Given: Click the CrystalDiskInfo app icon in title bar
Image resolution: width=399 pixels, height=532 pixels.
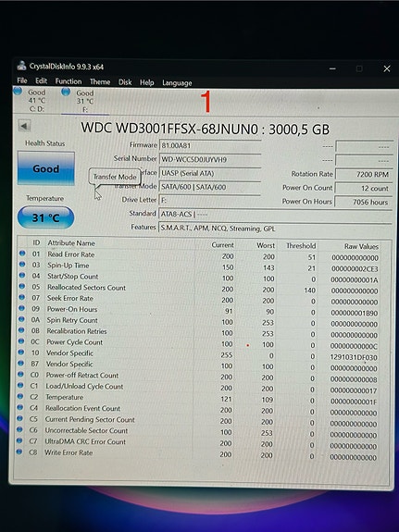Looking at the screenshot, I should 21,66.
